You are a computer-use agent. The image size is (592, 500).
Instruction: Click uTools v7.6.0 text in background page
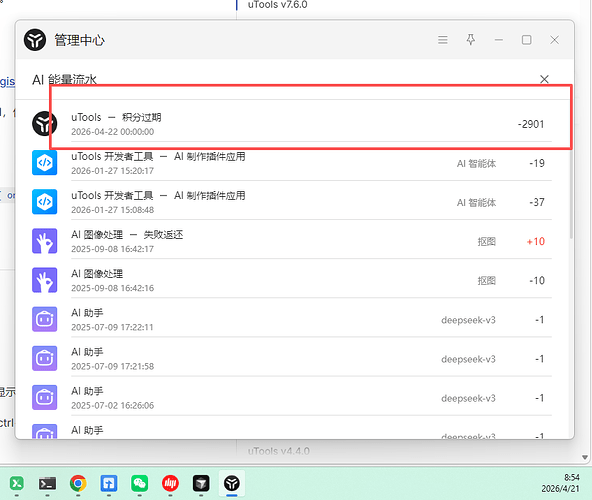(278, 5)
